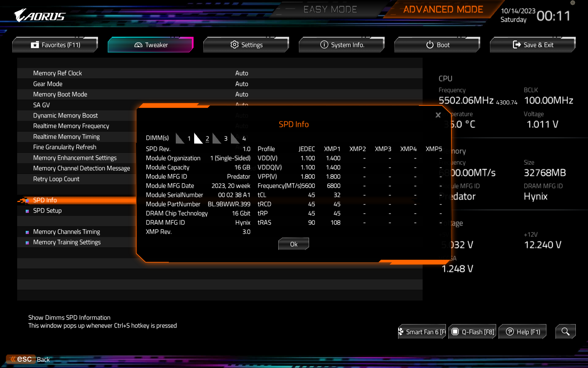Select DIMM slot 4 in SPD Info
The height and width of the screenshot is (368, 588).
(239, 138)
